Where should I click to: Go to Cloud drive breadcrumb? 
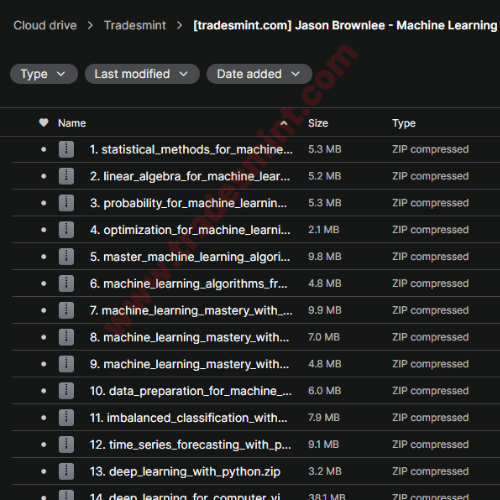[x=45, y=25]
